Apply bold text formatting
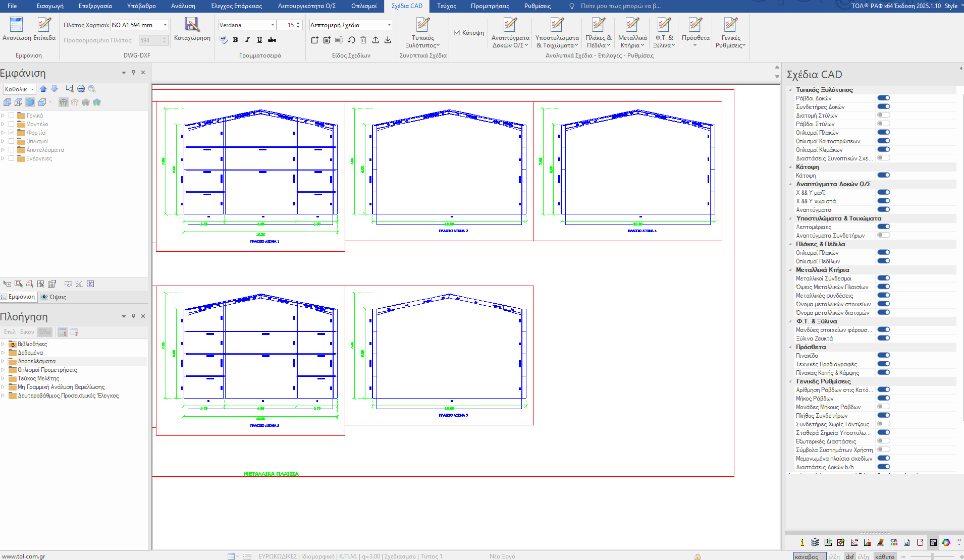 [x=235, y=40]
